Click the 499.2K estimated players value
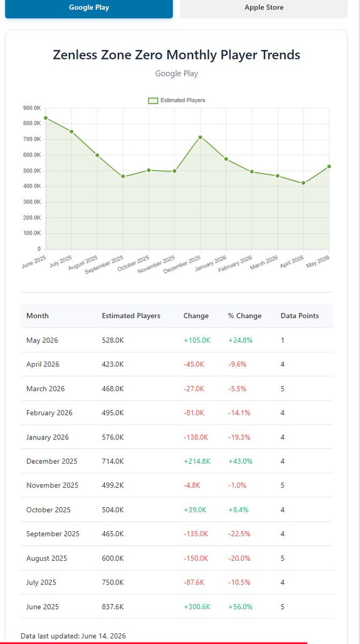The width and height of the screenshot is (360, 644). [113, 485]
